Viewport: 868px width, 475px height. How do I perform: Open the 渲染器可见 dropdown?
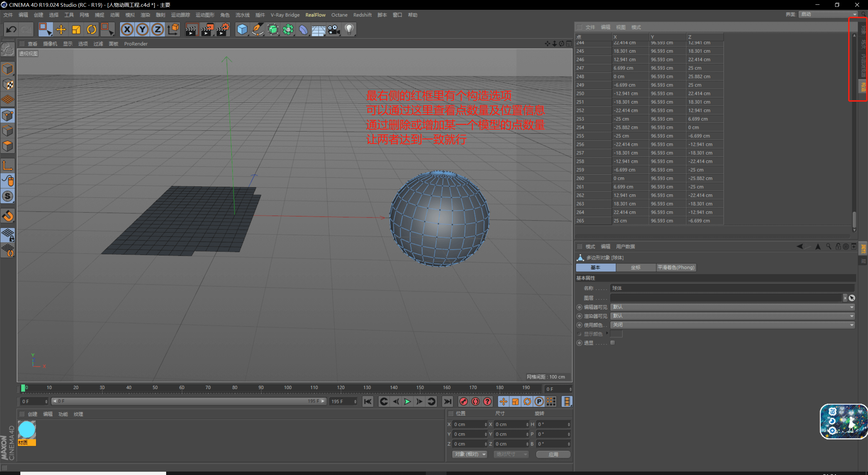[x=732, y=316]
